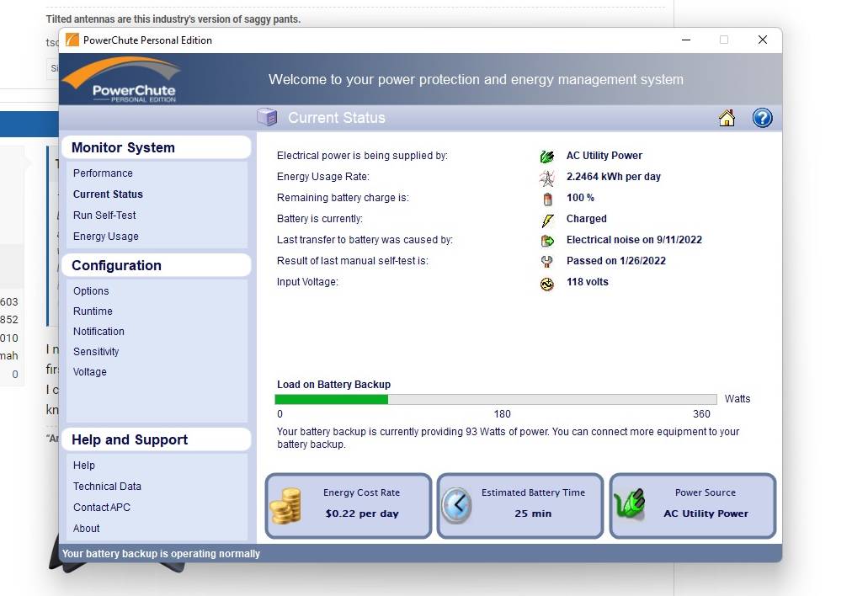This screenshot has height=596, width=868.
Task: Click the AC Utility Power plug status icon
Action: (547, 157)
